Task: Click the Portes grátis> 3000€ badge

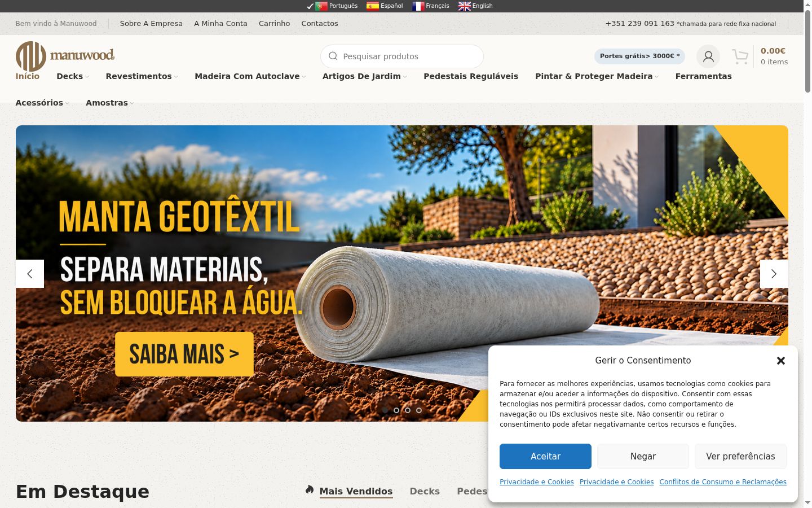Action: click(x=639, y=56)
